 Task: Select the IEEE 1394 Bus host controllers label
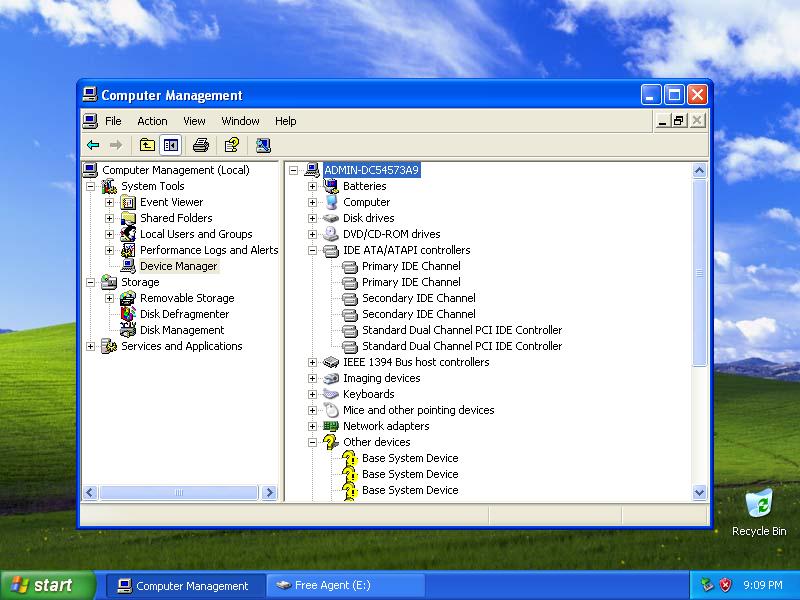click(416, 362)
